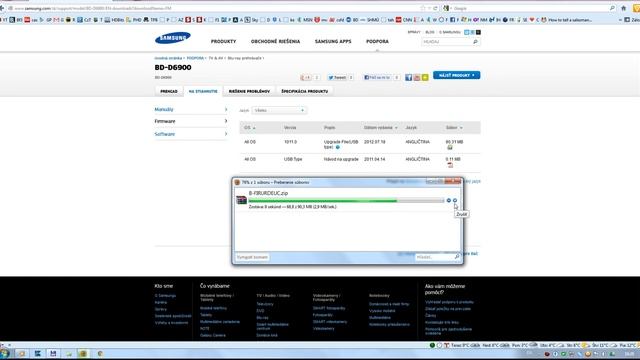This screenshot has height=360, width=640.
Task: Sort table by Súbor column
Action: pos(454,128)
